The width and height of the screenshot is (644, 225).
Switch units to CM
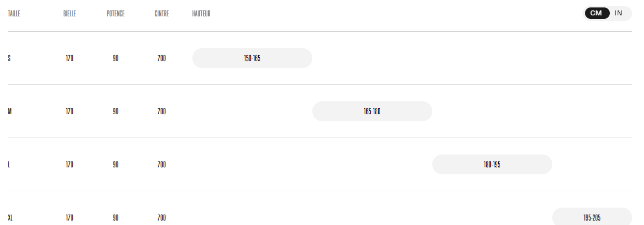point(597,13)
